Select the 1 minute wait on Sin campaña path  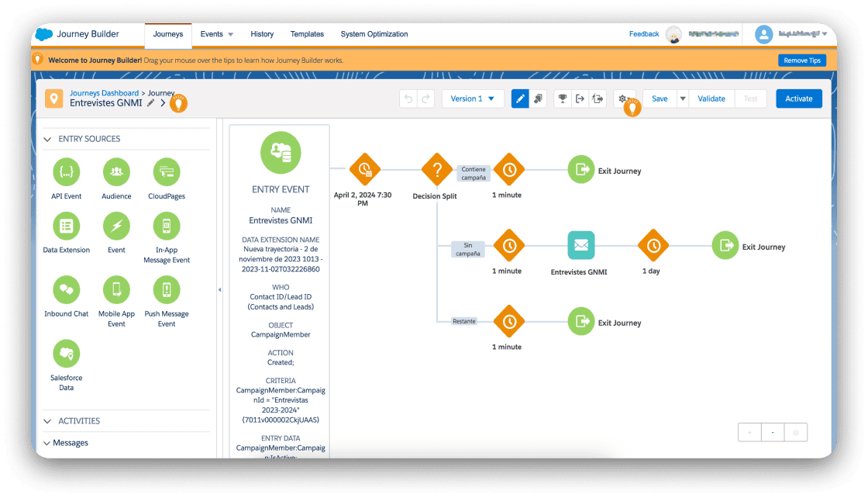click(509, 245)
